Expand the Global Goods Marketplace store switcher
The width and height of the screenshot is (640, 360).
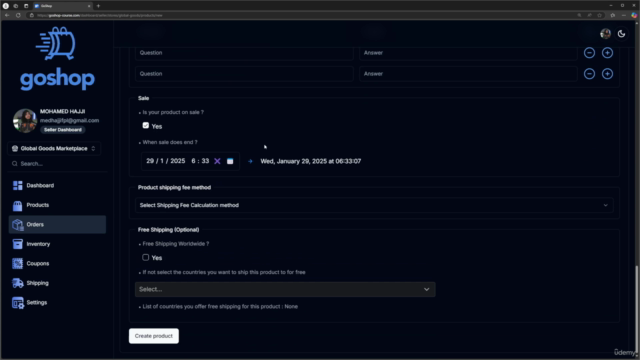(54, 149)
